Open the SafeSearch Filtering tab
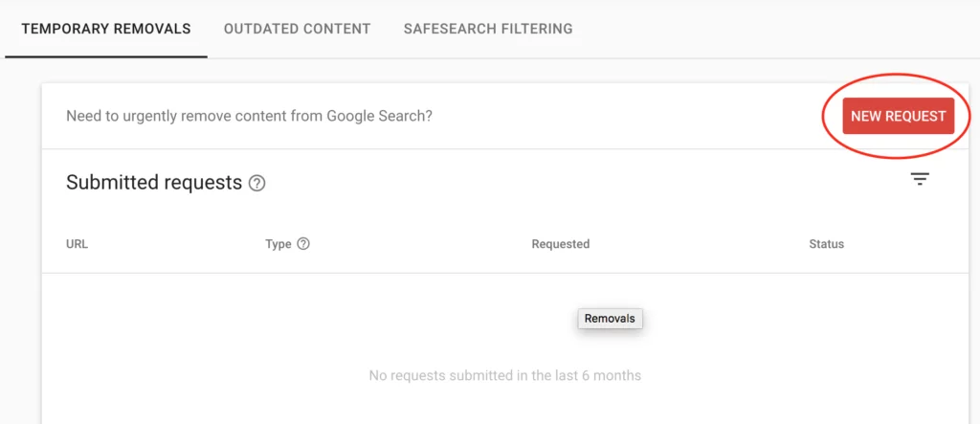 pyautogui.click(x=488, y=29)
